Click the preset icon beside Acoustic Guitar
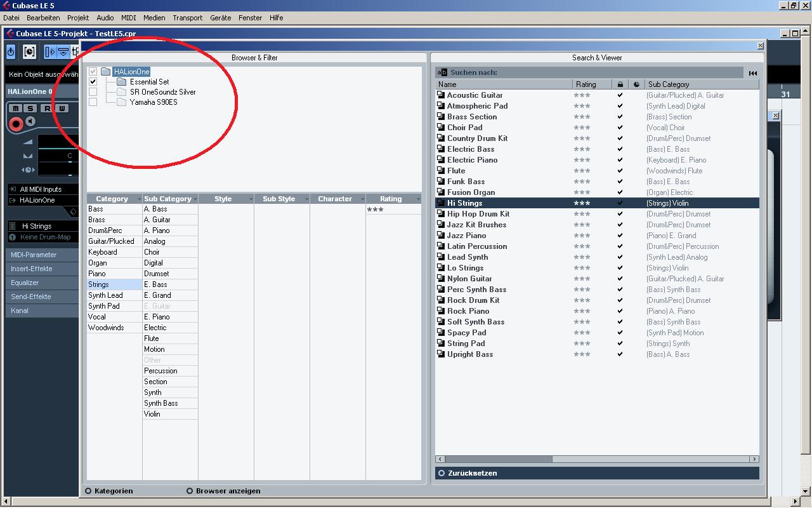812x508 pixels. [441, 95]
